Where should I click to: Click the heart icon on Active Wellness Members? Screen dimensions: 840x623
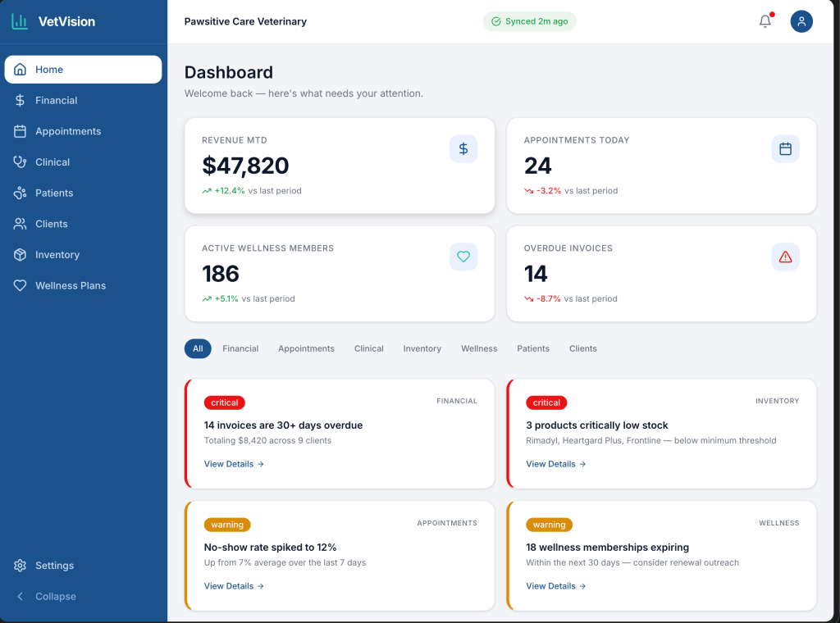[463, 257]
